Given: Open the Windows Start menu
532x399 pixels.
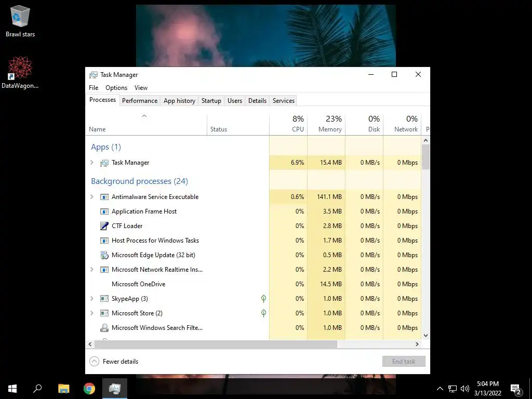Looking at the screenshot, I should [12, 389].
